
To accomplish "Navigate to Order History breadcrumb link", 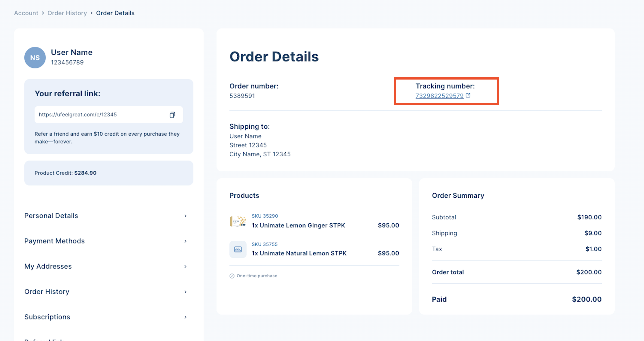I will tap(67, 13).
